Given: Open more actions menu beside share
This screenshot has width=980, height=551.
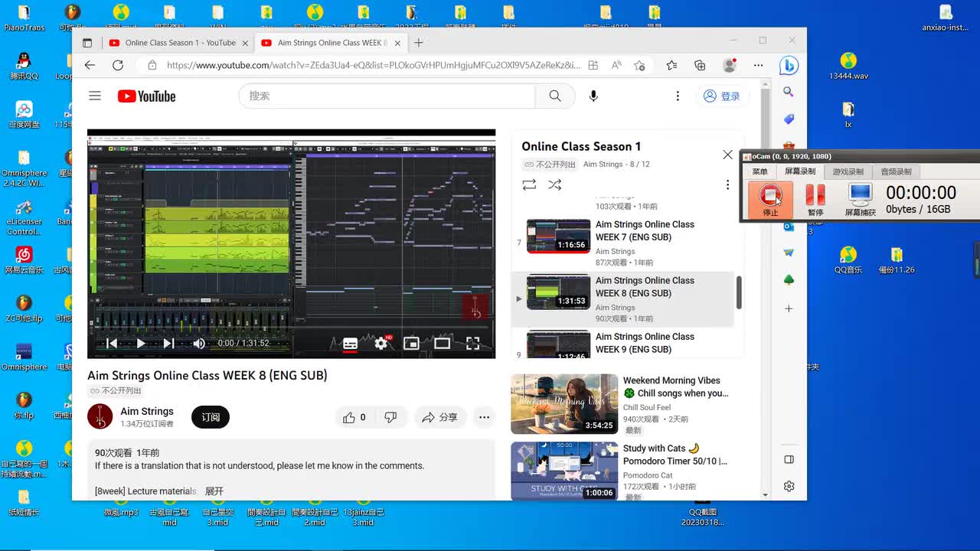Looking at the screenshot, I should [x=484, y=417].
